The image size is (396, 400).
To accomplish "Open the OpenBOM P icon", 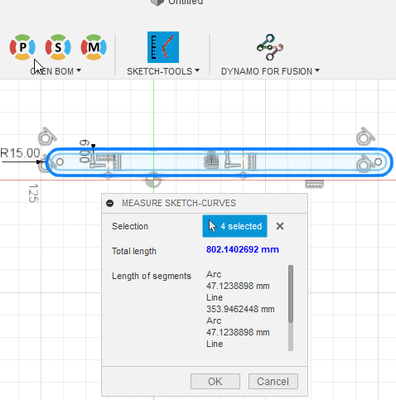I will pos(22,47).
